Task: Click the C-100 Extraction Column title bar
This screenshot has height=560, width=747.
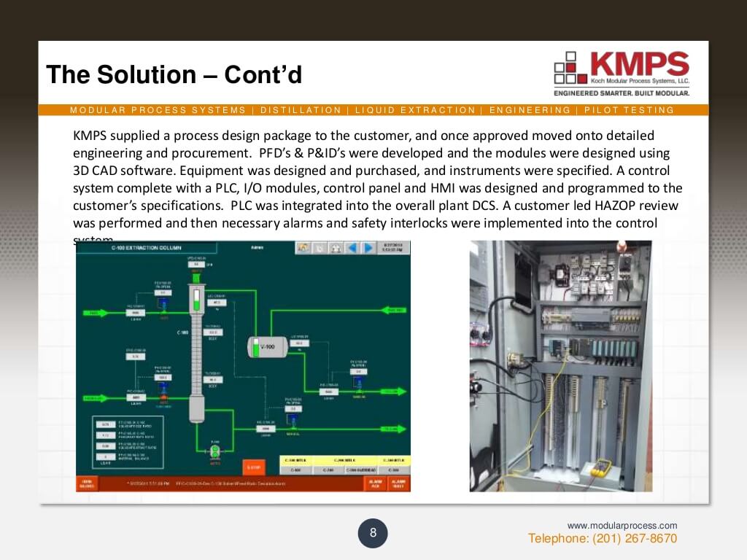Action: coord(146,248)
